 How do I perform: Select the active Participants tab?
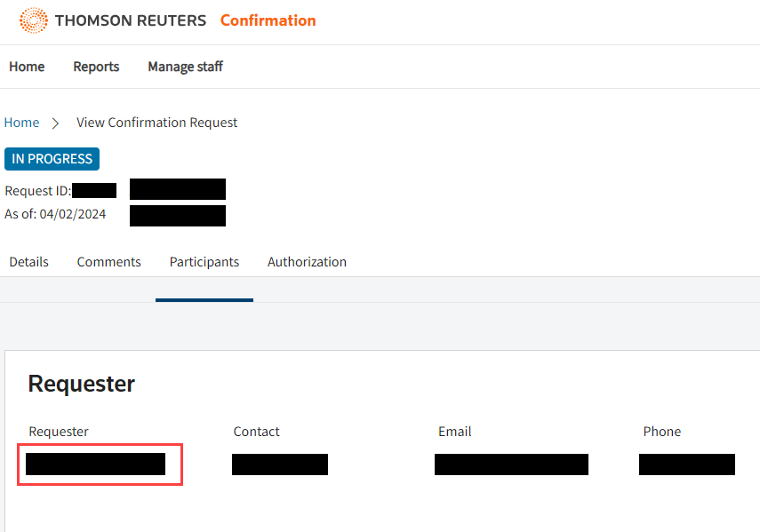coord(204,261)
